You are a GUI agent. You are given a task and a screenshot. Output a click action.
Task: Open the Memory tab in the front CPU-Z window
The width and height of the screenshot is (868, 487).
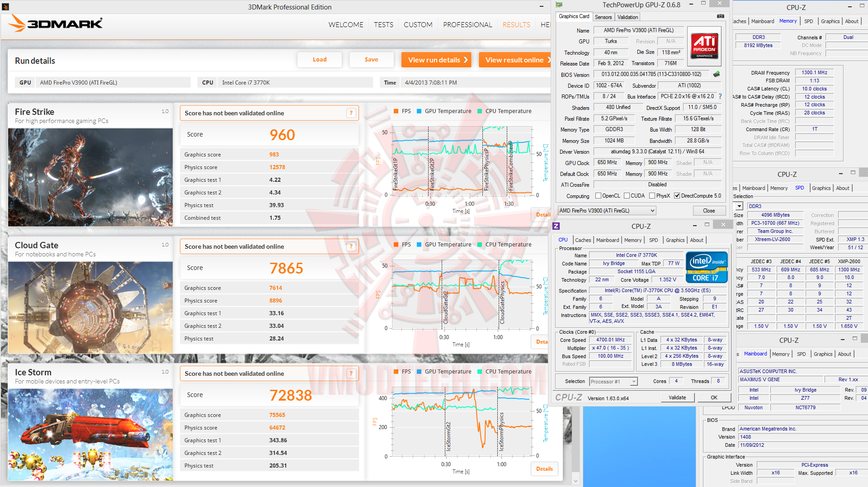633,240
